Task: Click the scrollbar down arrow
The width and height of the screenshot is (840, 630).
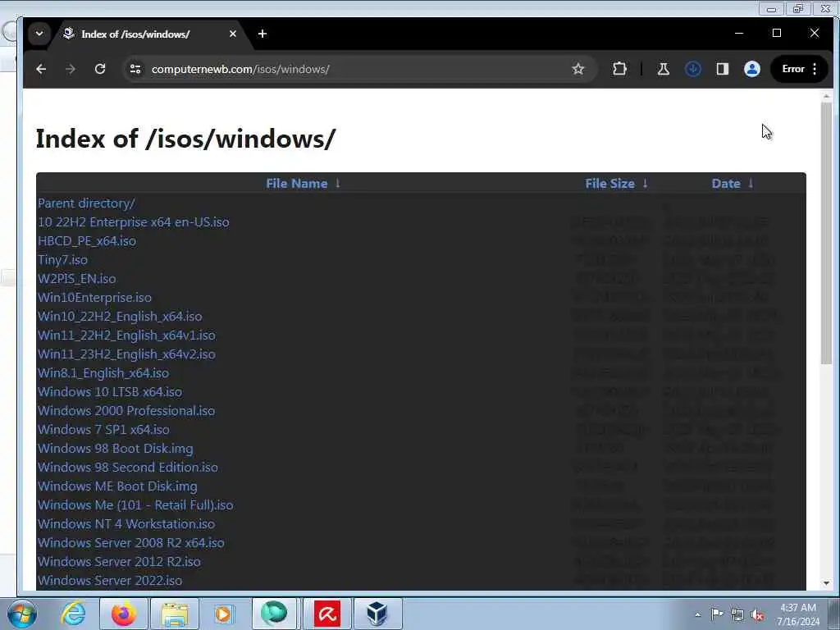Action: click(x=826, y=583)
